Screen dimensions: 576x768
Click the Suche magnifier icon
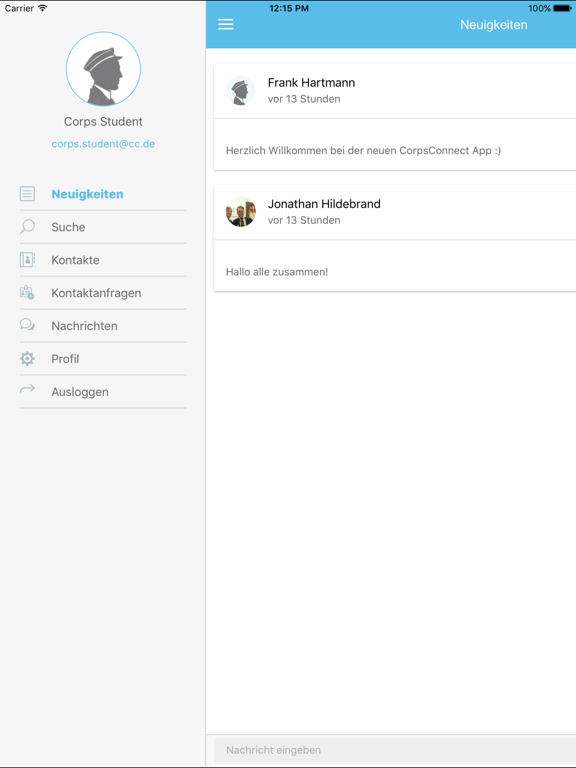27,227
